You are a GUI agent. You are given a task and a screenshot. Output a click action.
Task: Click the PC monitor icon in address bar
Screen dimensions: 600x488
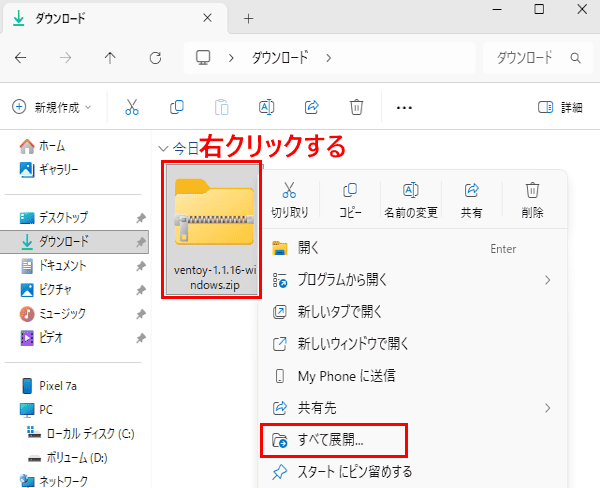(203, 58)
